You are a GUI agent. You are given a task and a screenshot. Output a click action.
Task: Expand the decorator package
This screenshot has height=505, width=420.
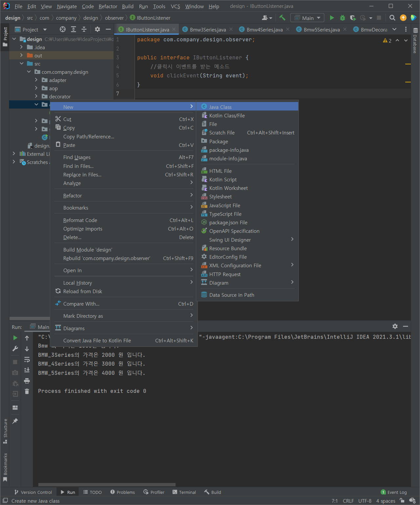[36, 96]
